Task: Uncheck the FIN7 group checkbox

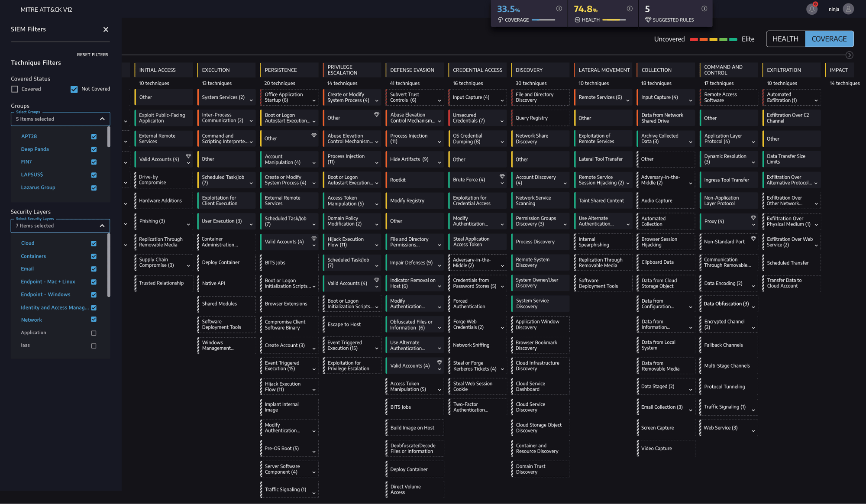Action: [x=94, y=162]
